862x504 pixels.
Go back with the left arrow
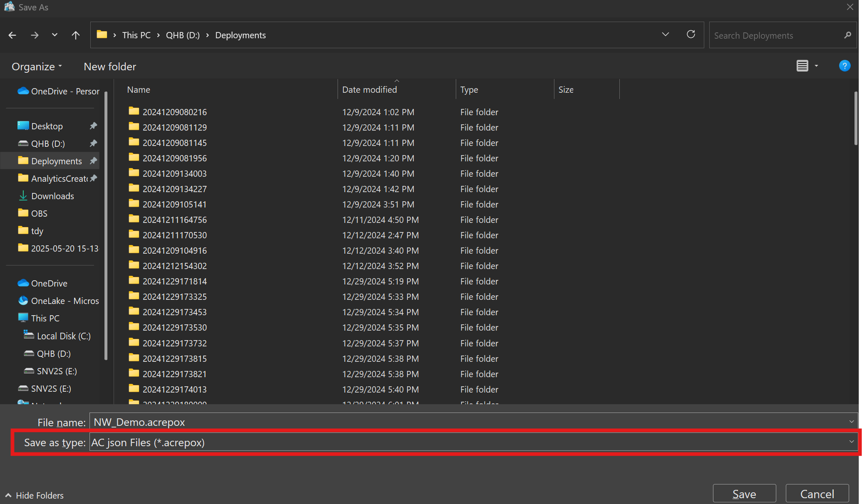coord(12,35)
